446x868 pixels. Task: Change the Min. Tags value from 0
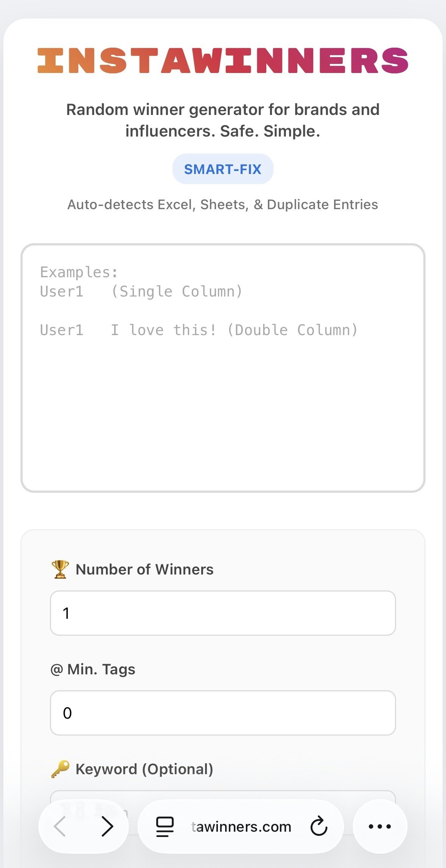222,714
